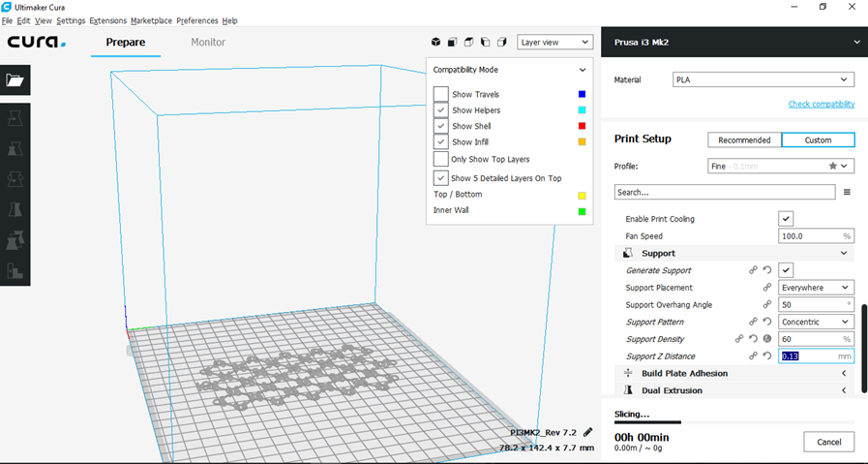This screenshot has height=464, width=868.
Task: Enable Only Show Top Layers checkbox
Action: [440, 159]
